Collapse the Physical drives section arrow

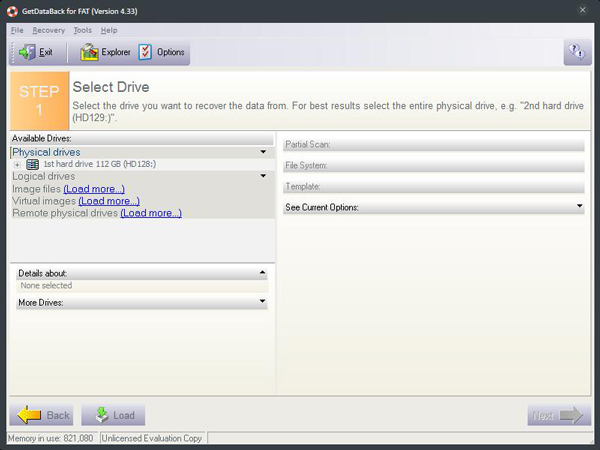tap(263, 152)
